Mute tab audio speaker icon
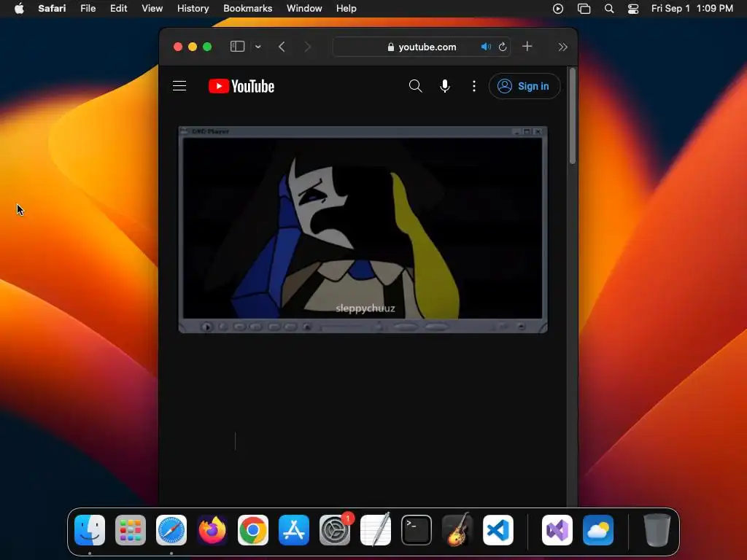The height and width of the screenshot is (560, 747). click(x=485, y=47)
